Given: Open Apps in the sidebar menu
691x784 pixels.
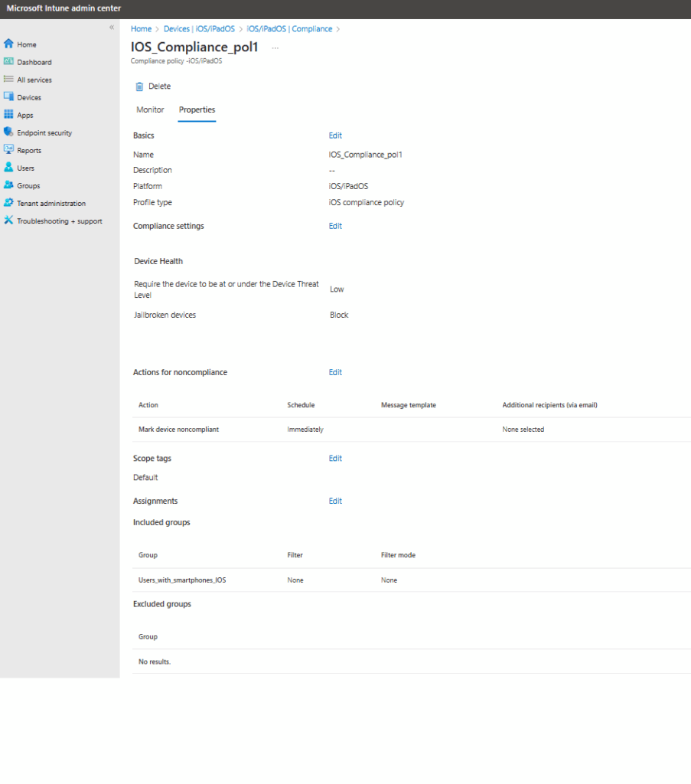Looking at the screenshot, I should point(25,116).
